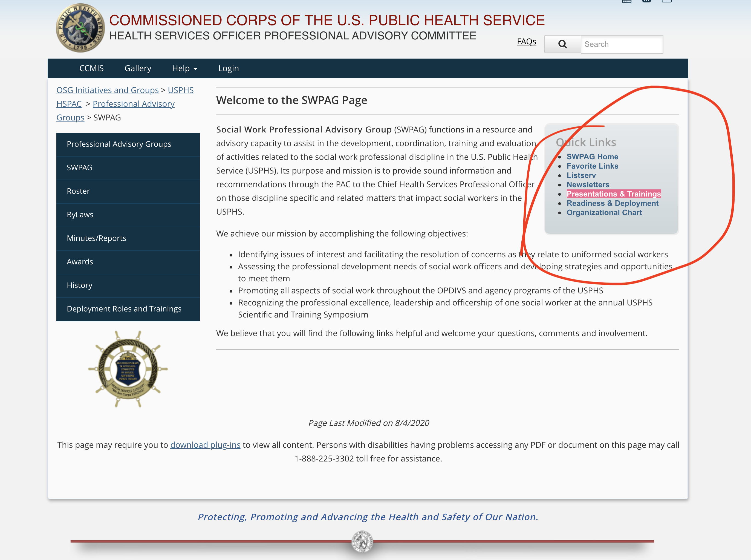Open CCMIS in the navigation bar
The height and width of the screenshot is (560, 751).
[91, 68]
